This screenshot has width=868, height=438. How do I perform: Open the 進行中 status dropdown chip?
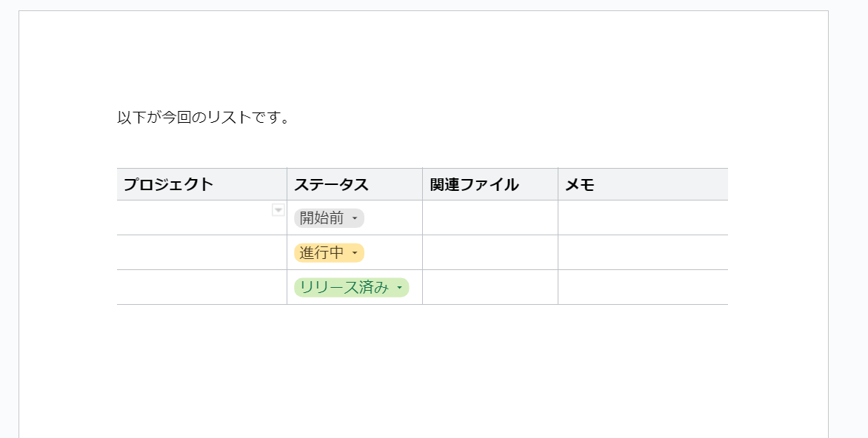click(x=329, y=253)
